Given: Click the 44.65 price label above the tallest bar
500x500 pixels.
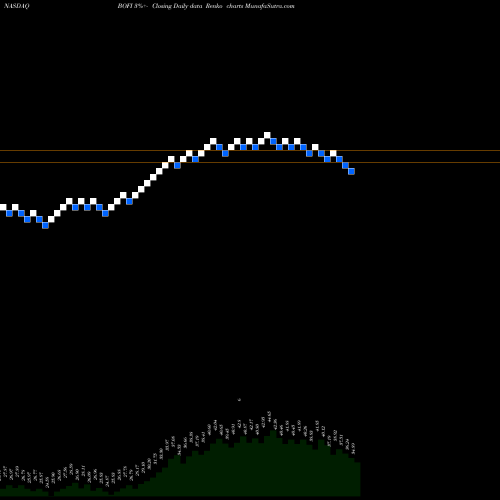Looking at the screenshot, I should point(269,417).
